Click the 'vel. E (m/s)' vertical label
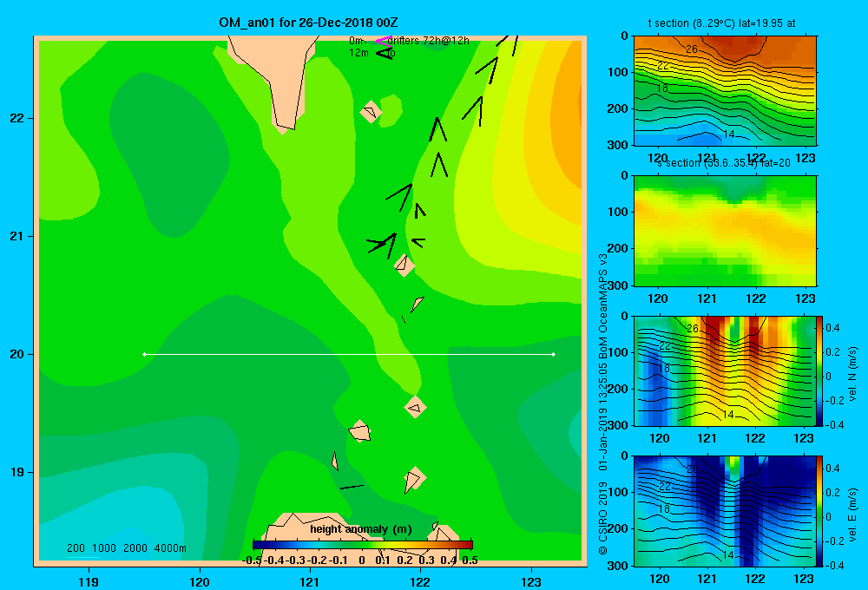The width and height of the screenshot is (868, 590). point(852,515)
